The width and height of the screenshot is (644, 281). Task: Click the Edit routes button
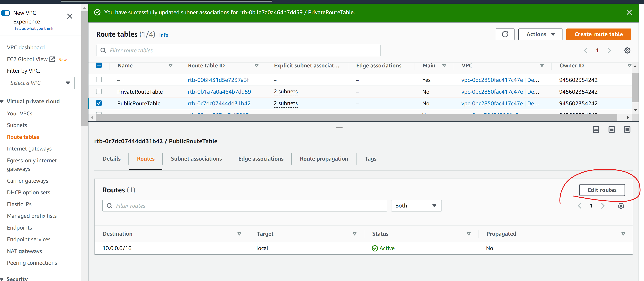click(602, 190)
